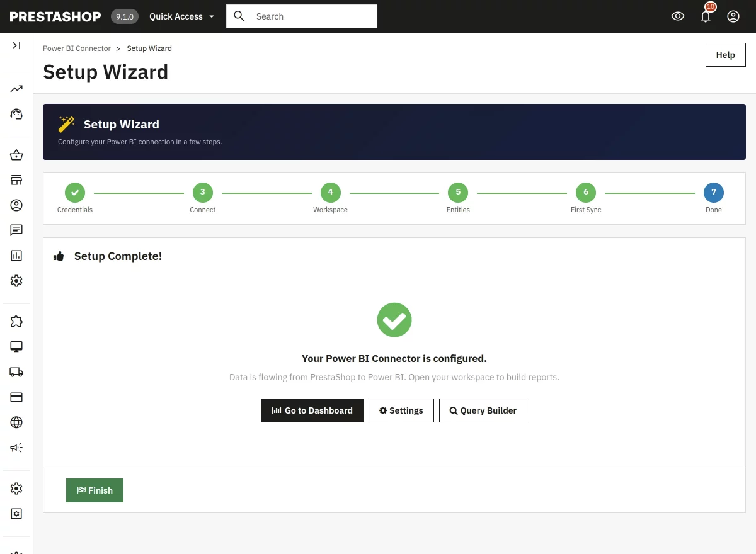Click the search magnifier icon
Screen dimensions: 756x554
(x=239, y=16)
